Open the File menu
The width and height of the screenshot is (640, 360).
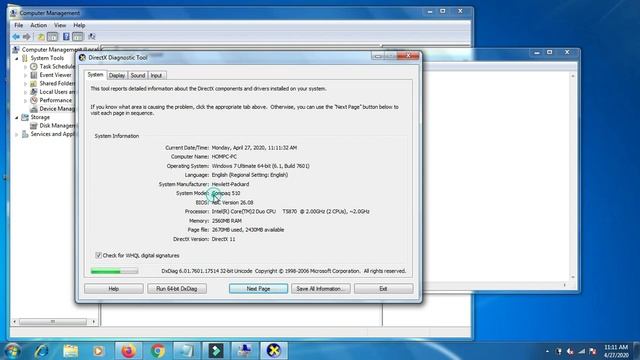19,25
